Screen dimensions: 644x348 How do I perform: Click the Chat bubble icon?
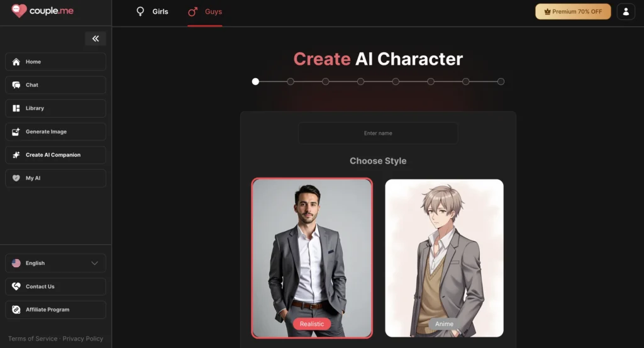point(16,85)
